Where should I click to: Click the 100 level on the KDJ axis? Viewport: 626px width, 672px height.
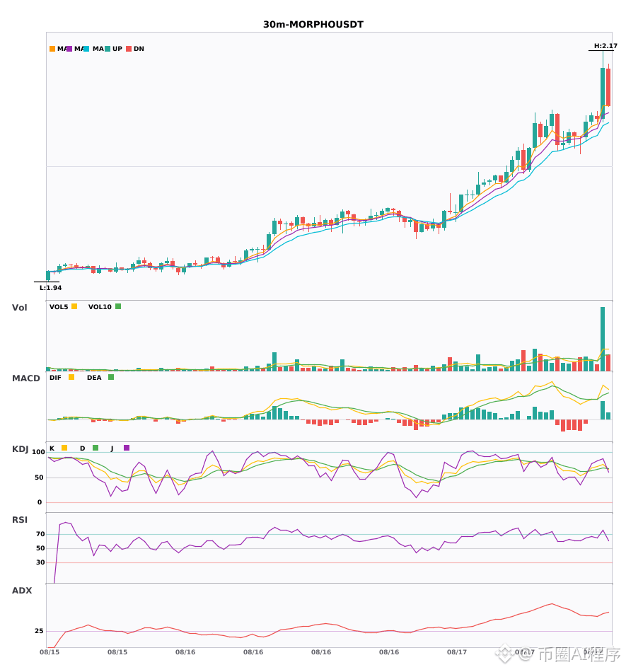[x=39, y=452]
